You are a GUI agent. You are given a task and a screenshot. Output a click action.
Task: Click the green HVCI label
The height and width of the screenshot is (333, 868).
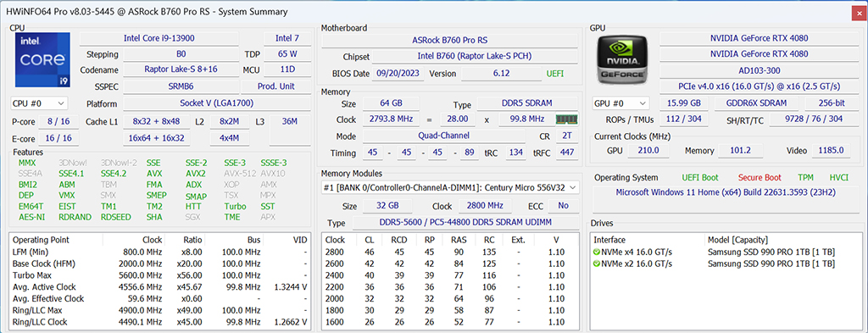pyautogui.click(x=838, y=178)
